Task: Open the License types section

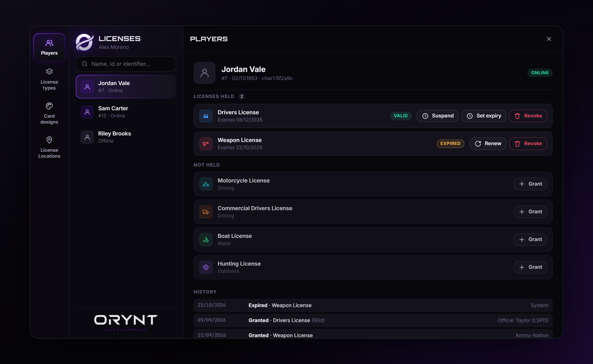Action: pyautogui.click(x=49, y=79)
